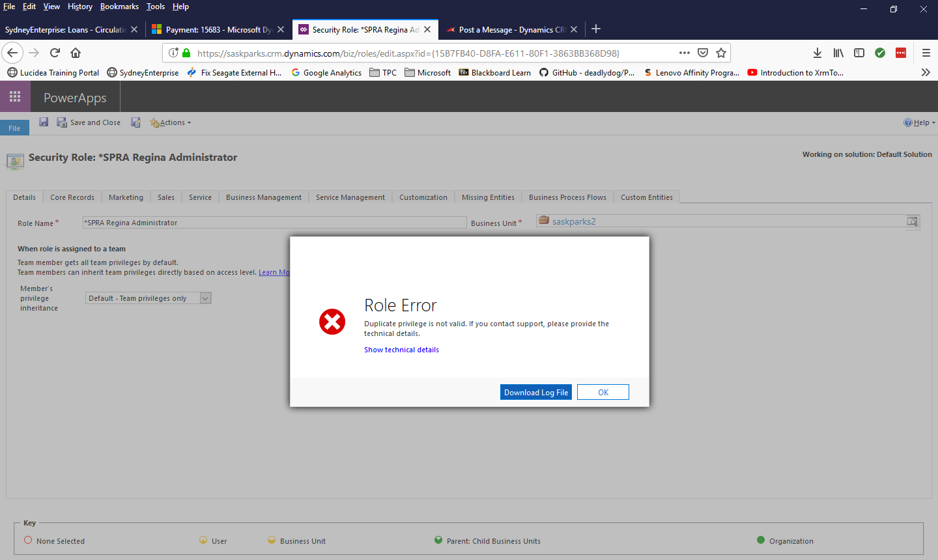This screenshot has height=560, width=938.
Task: Click the Business Unit key icon
Action: 272,540
